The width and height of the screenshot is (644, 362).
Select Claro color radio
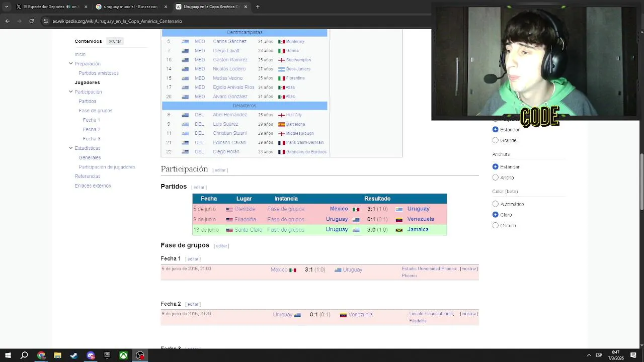(x=495, y=215)
